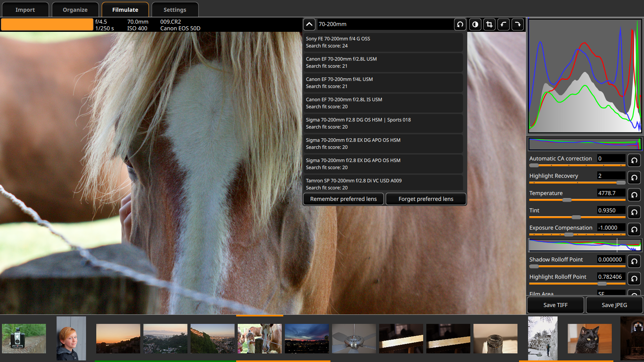Reset Exposure Compensation setting
Viewport: 644px width, 362px height.
[634, 230]
